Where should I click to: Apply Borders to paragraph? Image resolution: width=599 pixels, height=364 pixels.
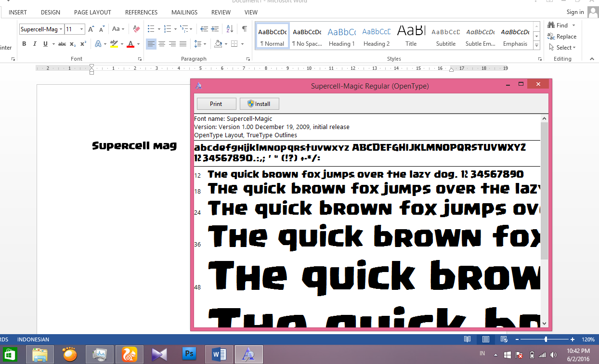coord(234,44)
